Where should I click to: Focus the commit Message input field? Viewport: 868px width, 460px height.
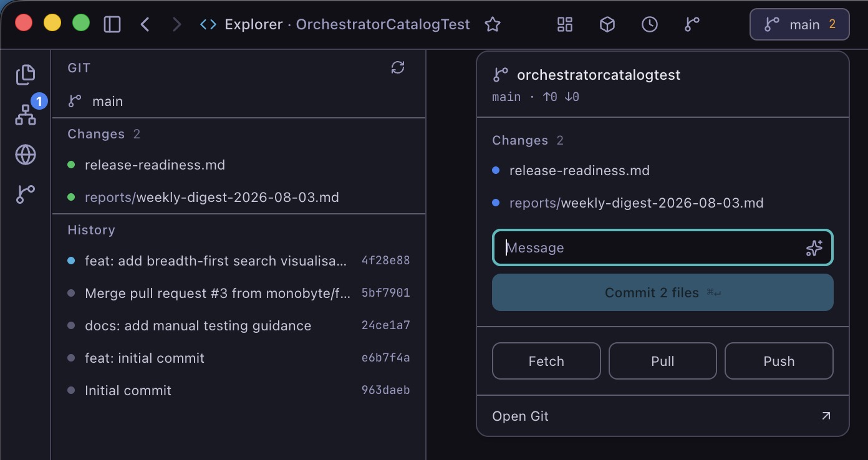tap(663, 247)
